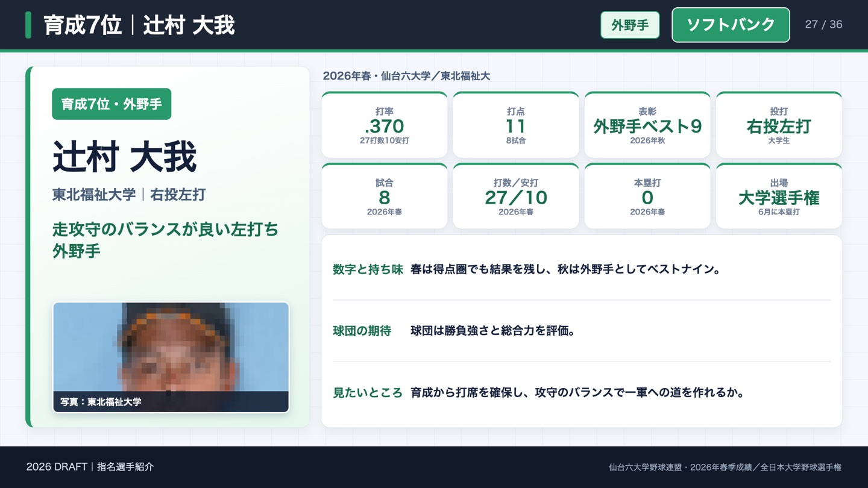This screenshot has width=868, height=488.
Task: Click the 育成7位・外野手 green label
Action: click(x=112, y=104)
